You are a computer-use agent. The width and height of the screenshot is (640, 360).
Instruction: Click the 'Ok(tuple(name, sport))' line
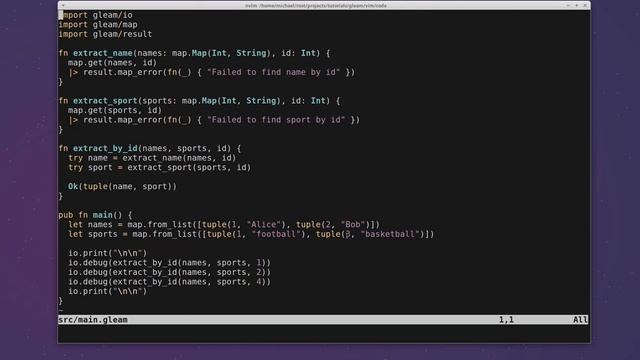122,187
